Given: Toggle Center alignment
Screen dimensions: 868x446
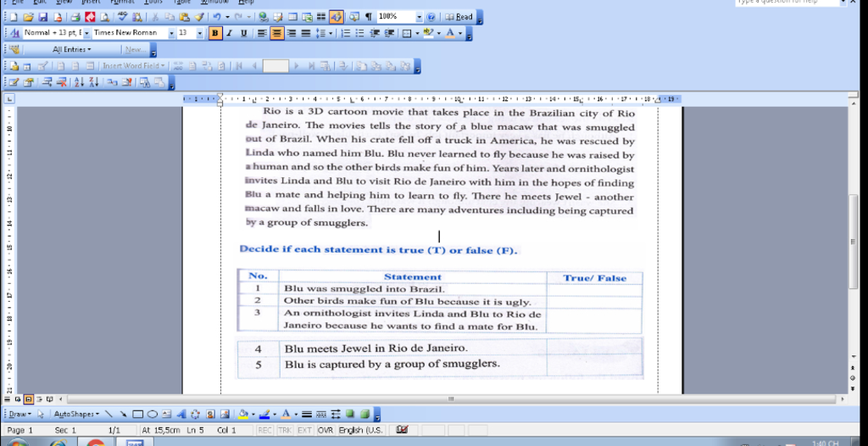Looking at the screenshot, I should (277, 33).
